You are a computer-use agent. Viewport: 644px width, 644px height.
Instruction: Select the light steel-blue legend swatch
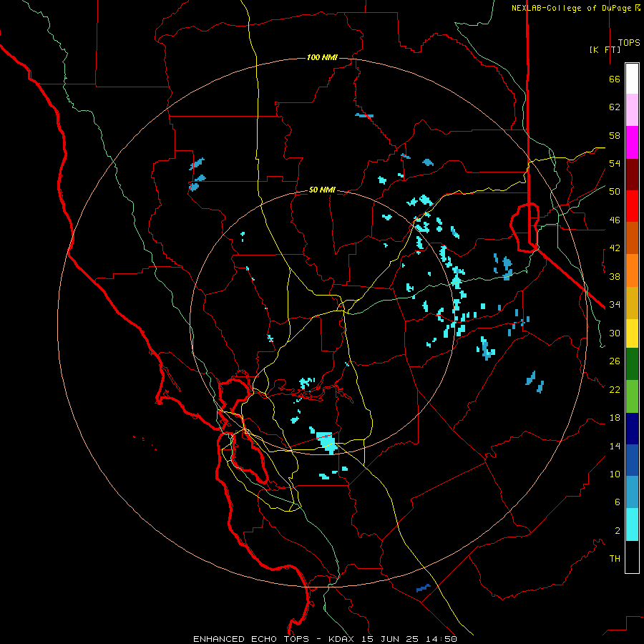point(632,492)
